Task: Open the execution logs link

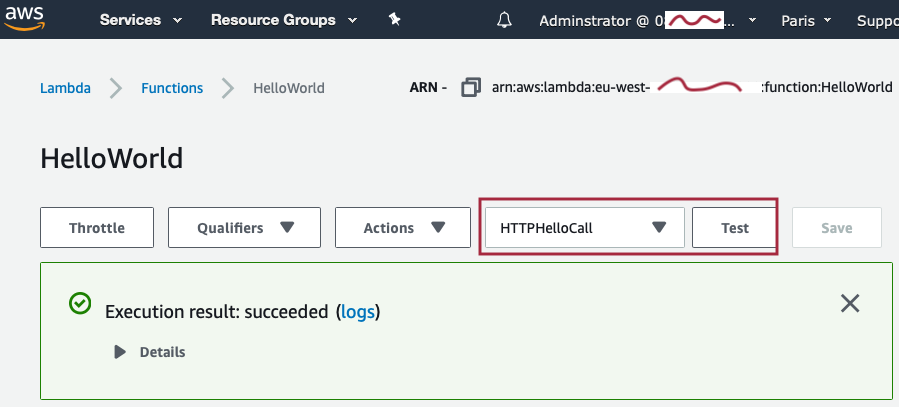Action: click(x=358, y=312)
